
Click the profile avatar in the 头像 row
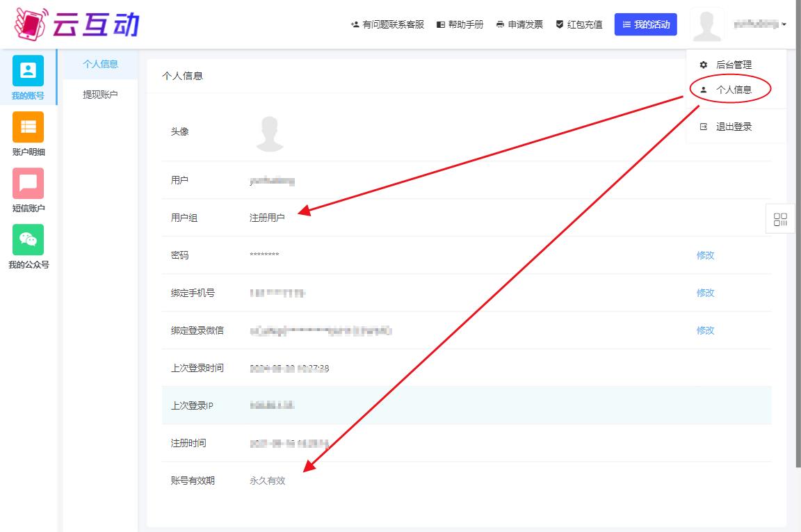point(270,134)
